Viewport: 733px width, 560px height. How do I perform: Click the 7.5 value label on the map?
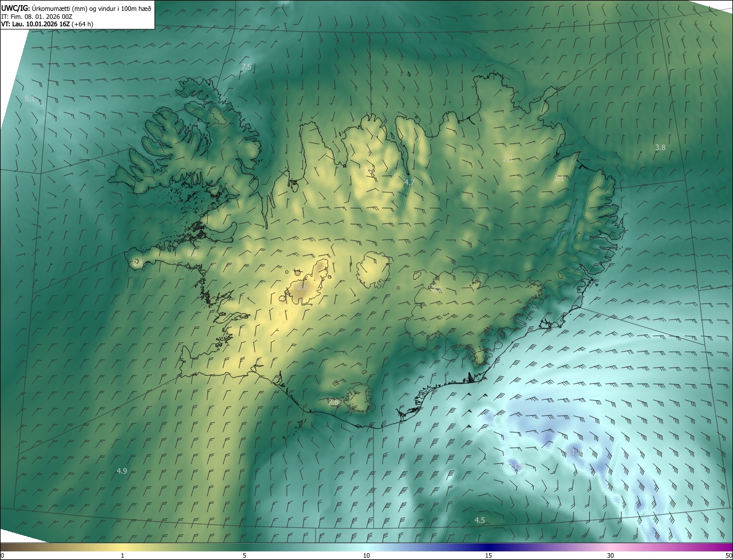(x=246, y=67)
